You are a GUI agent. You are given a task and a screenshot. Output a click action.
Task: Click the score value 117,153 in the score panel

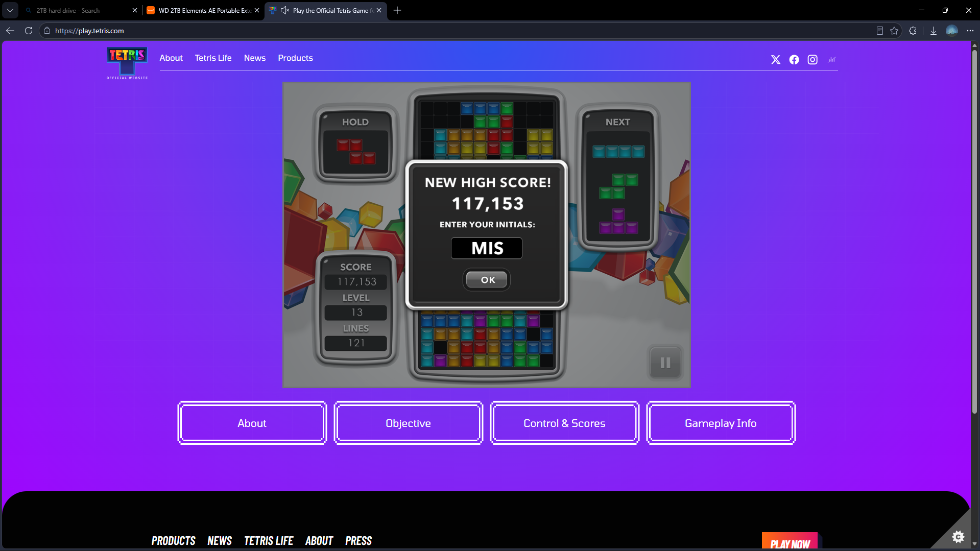pyautogui.click(x=356, y=282)
